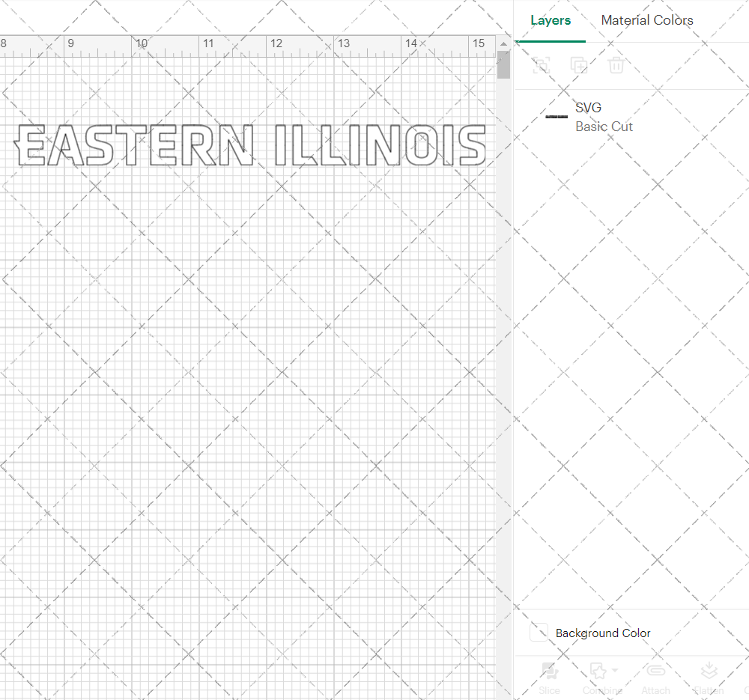
Task: Click the Delete layer trash icon
Action: pyautogui.click(x=616, y=65)
